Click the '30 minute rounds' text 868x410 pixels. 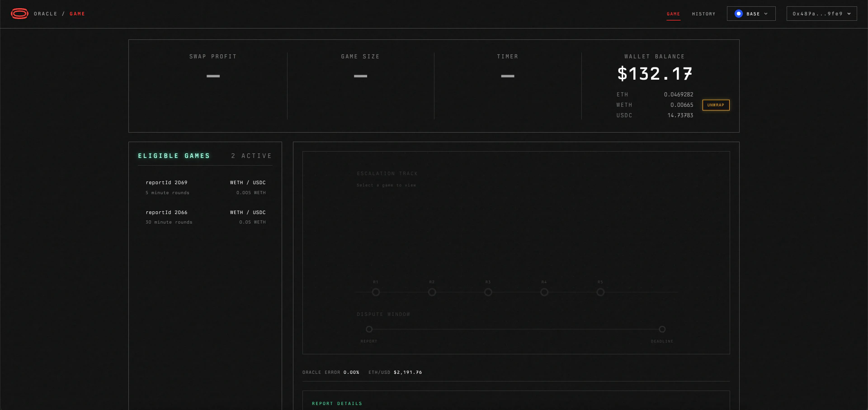tap(169, 222)
